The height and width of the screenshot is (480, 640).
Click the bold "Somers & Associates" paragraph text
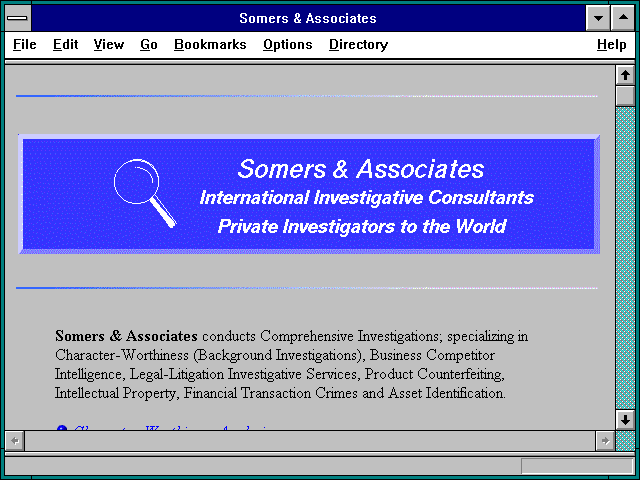pyautogui.click(x=126, y=336)
